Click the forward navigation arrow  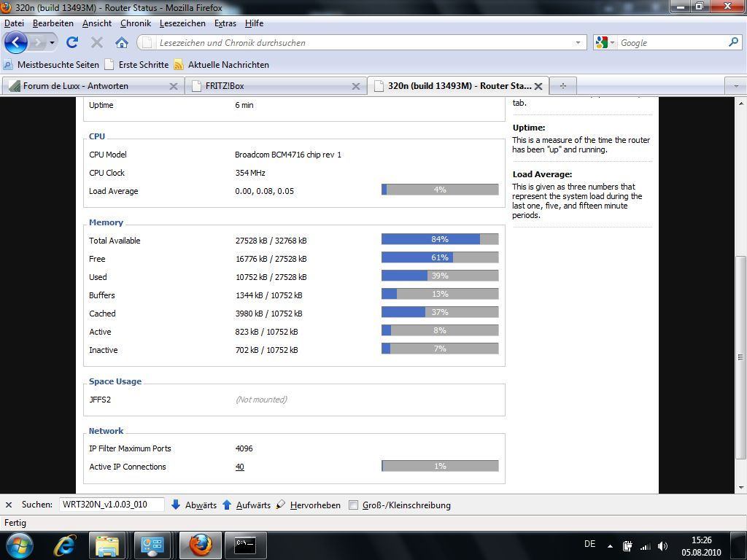coord(37,43)
